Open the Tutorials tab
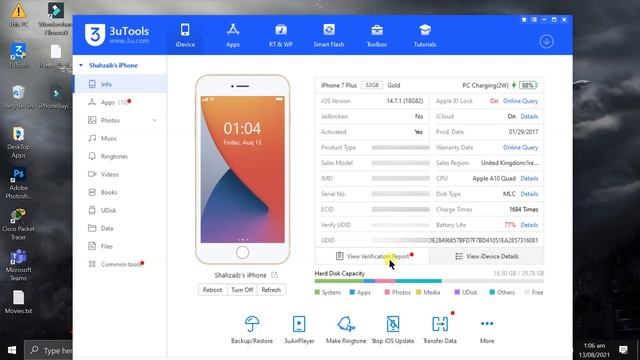This screenshot has height=360, width=640. (x=425, y=36)
